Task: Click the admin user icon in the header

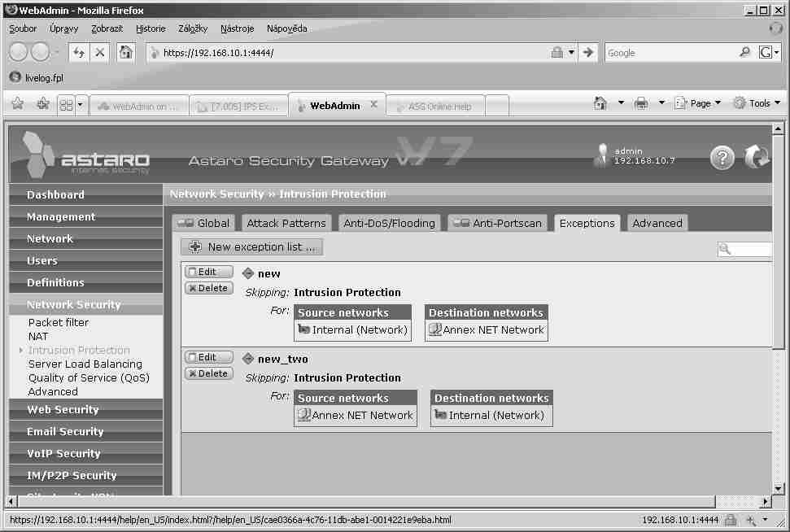Action: click(601, 155)
